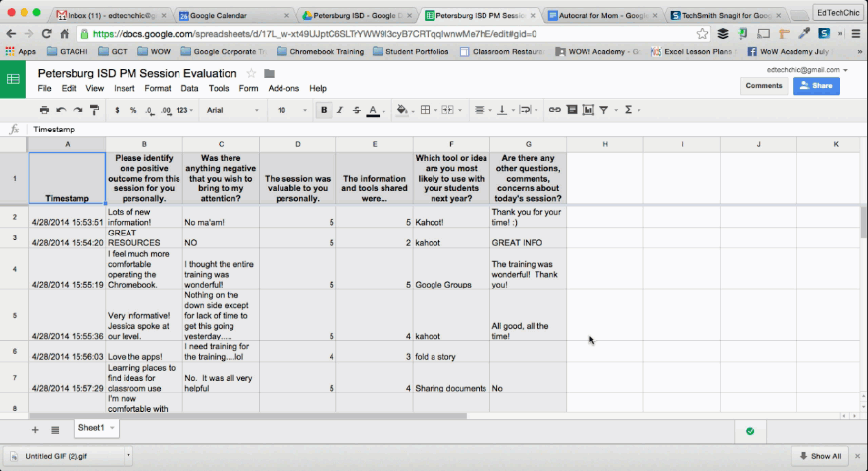Click the Comments button
The height and width of the screenshot is (471, 868).
click(764, 86)
